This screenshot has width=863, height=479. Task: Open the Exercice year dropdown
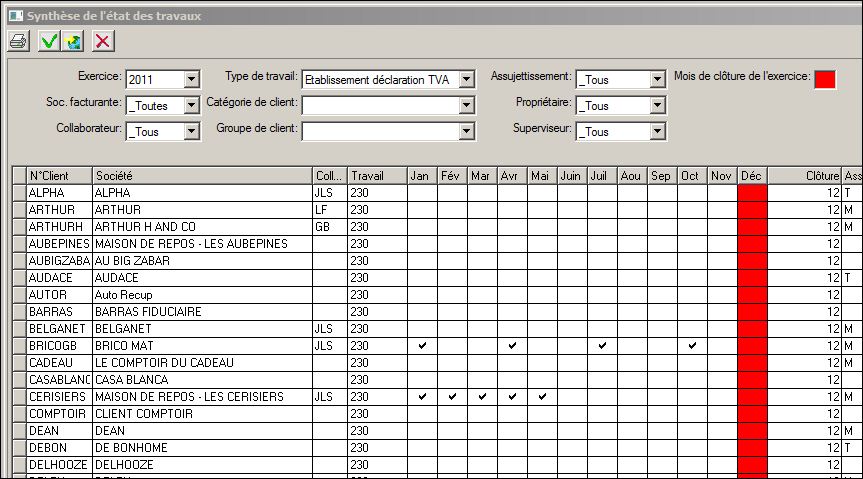[x=192, y=80]
